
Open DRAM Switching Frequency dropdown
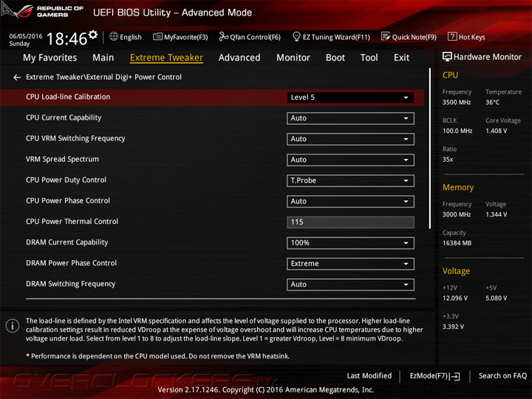pyautogui.click(x=350, y=284)
